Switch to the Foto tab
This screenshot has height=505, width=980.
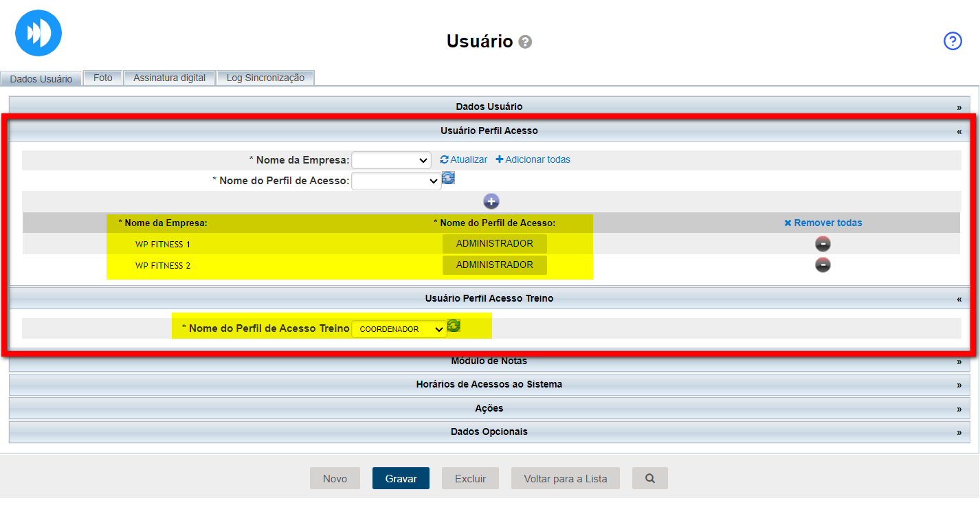102,78
